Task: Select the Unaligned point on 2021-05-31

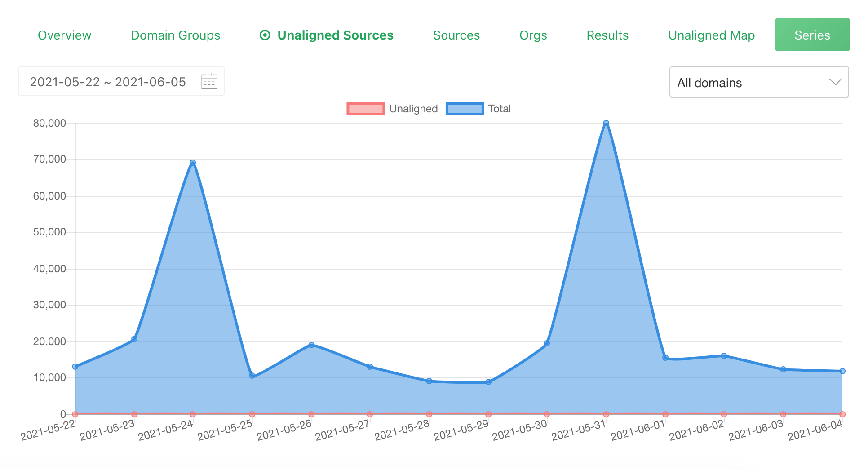Action: click(606, 414)
